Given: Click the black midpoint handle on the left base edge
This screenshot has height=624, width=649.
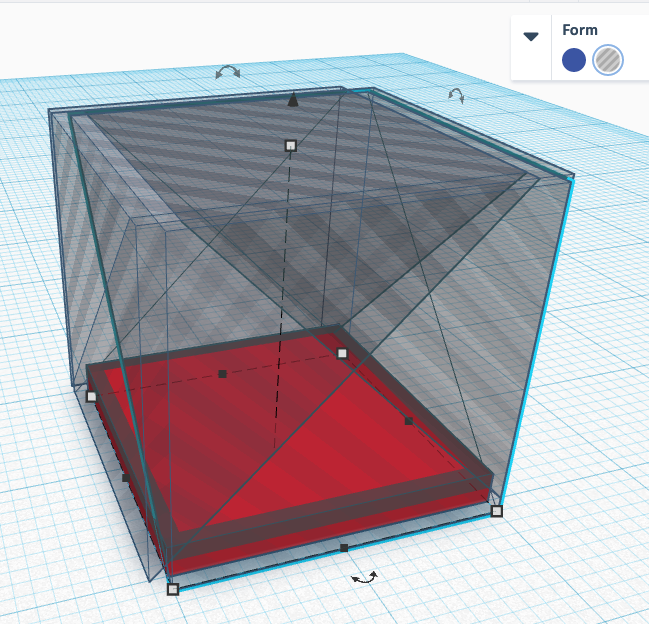Looking at the screenshot, I should click(126, 478).
